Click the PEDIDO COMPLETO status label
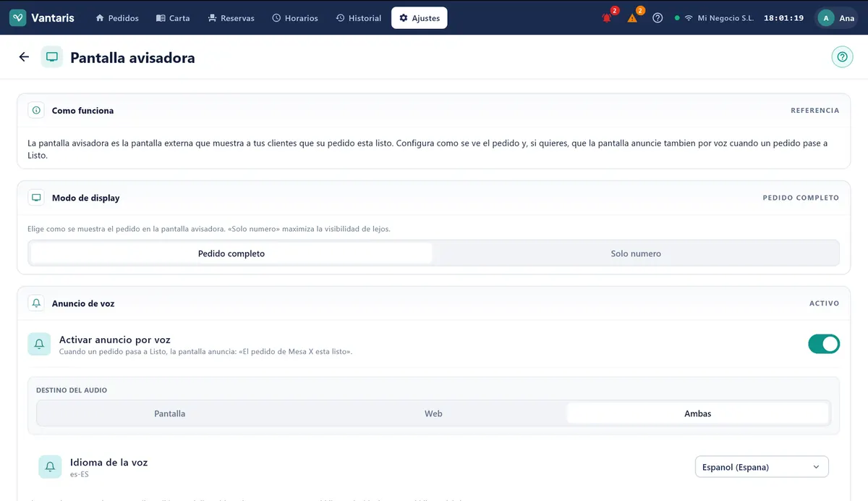The height and width of the screenshot is (501, 868). pos(801,198)
